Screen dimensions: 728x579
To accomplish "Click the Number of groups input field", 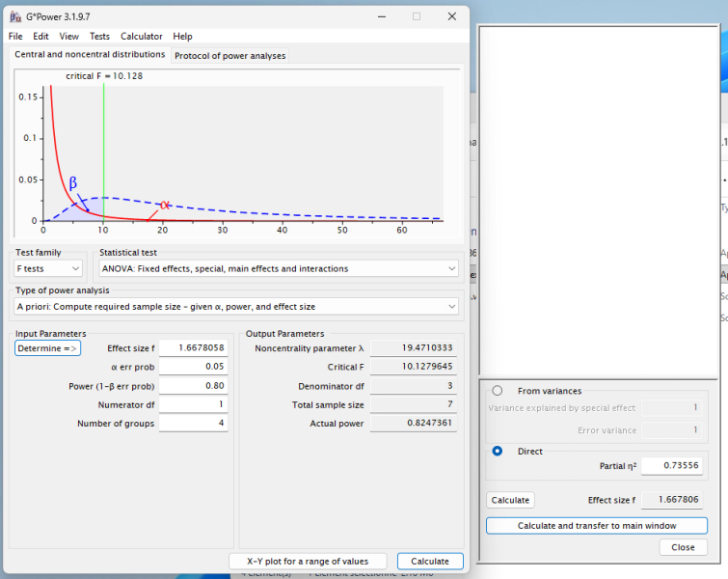I will 193,423.
